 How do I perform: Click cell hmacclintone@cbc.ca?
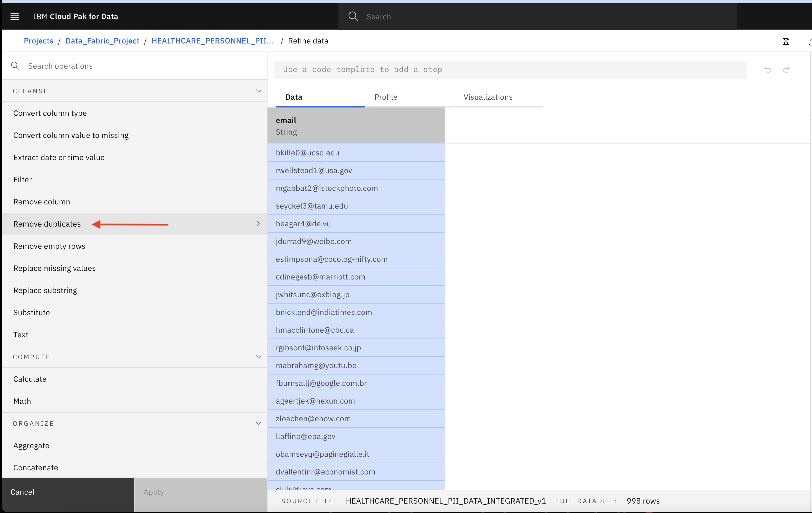click(356, 330)
